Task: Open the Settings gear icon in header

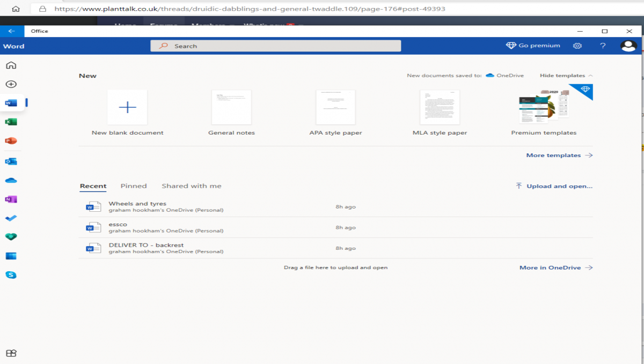Action: [x=577, y=46]
